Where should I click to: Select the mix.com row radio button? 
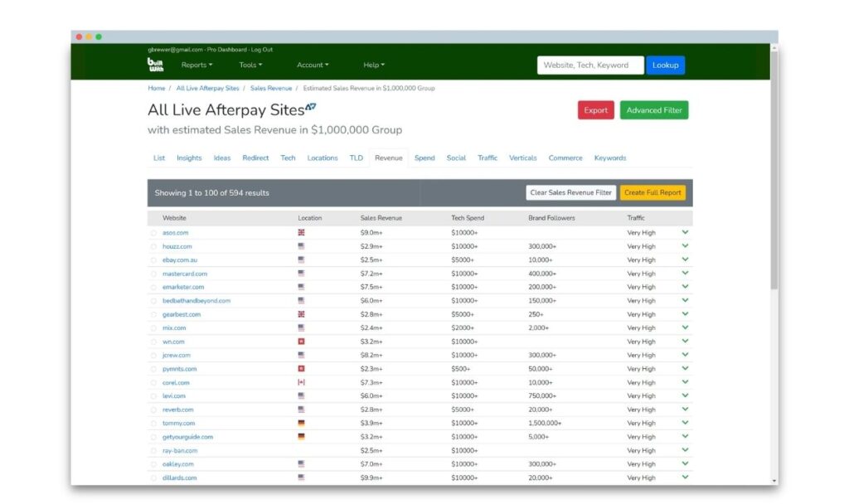[x=153, y=328]
